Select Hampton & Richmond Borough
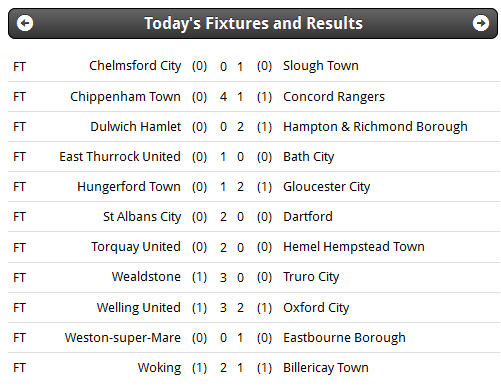The width and height of the screenshot is (501, 389). (375, 127)
